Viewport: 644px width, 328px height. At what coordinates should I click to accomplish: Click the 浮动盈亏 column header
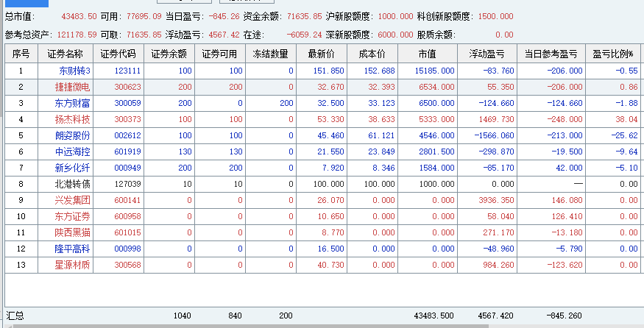pyautogui.click(x=487, y=54)
